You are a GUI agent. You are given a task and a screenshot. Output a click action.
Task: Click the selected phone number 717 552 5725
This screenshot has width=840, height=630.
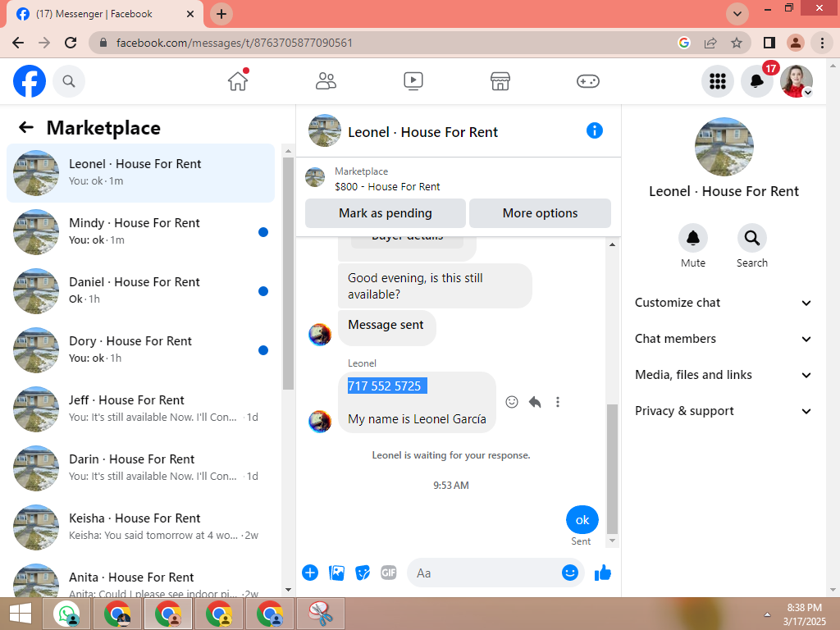387,386
